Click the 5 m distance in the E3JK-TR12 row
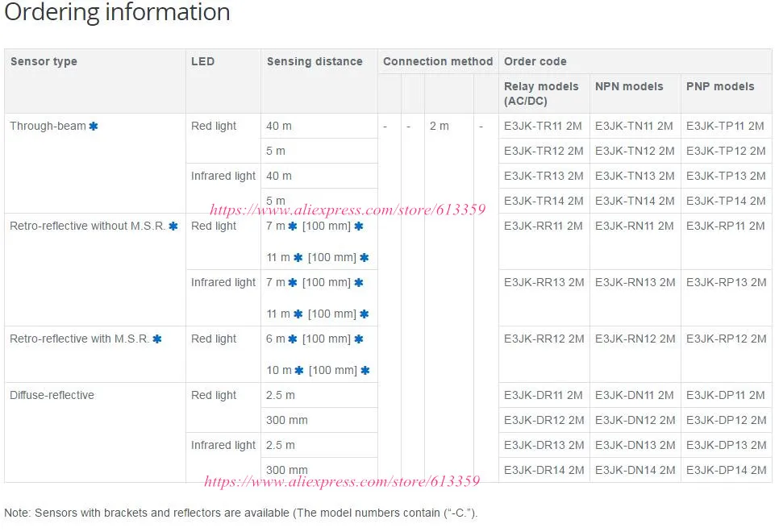 point(276,151)
